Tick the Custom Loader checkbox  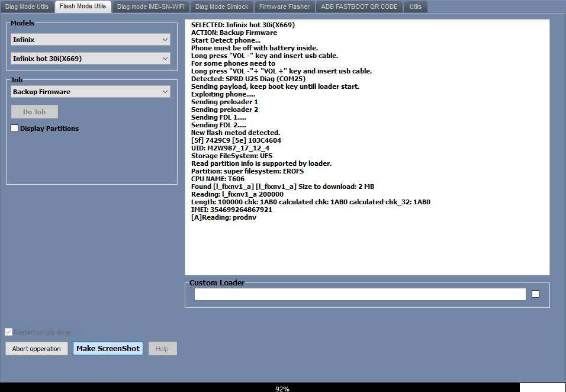pos(535,294)
